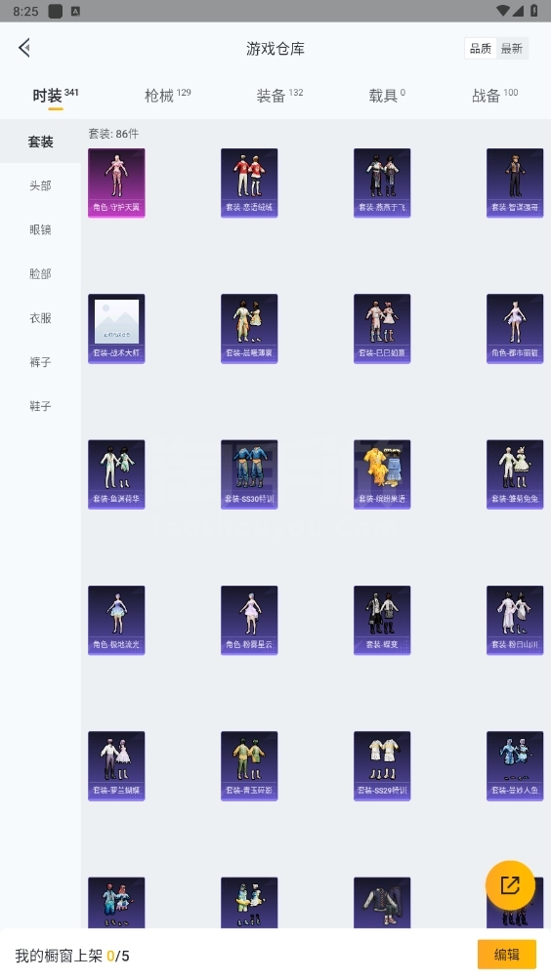Click the 编辑 button
Viewport: 551px width, 980px height.
click(x=507, y=955)
